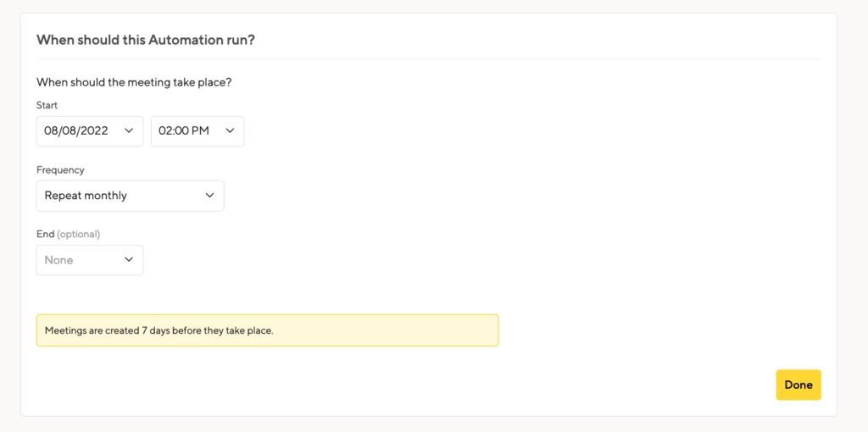Viewport: 868px width, 432px height.
Task: Select the 08/08/2022 date text
Action: pos(75,131)
